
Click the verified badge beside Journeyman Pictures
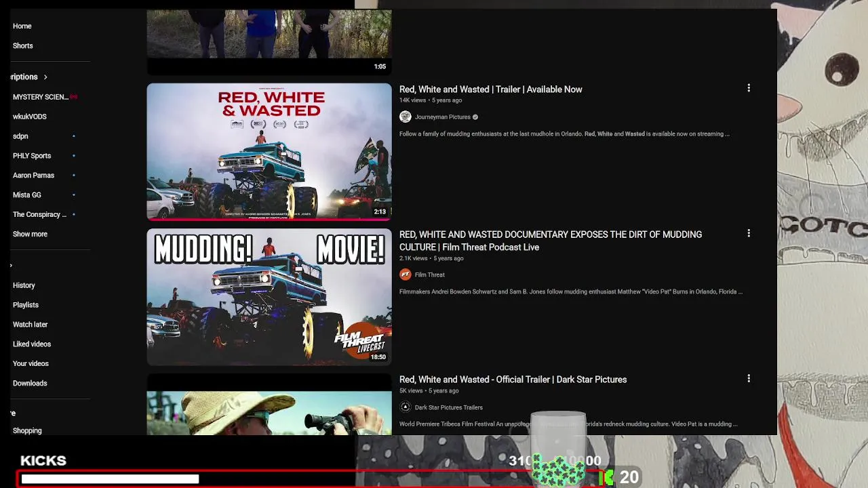pyautogui.click(x=475, y=117)
